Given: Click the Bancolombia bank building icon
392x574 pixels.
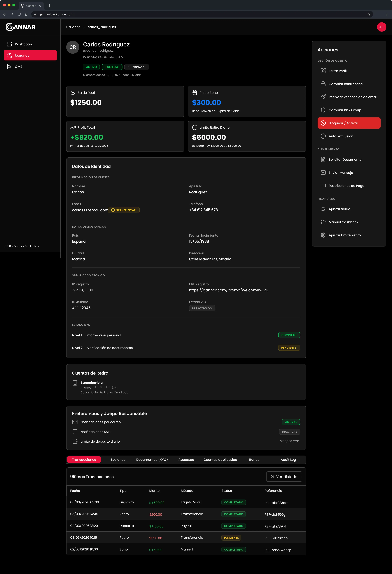Looking at the screenshot, I should tap(75, 383).
